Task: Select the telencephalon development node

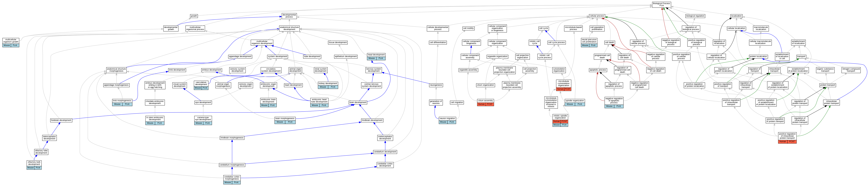Action: point(50,138)
